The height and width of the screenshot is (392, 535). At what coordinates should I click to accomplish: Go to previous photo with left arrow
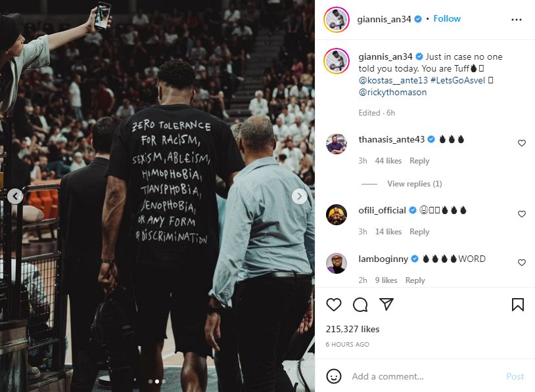pyautogui.click(x=15, y=196)
